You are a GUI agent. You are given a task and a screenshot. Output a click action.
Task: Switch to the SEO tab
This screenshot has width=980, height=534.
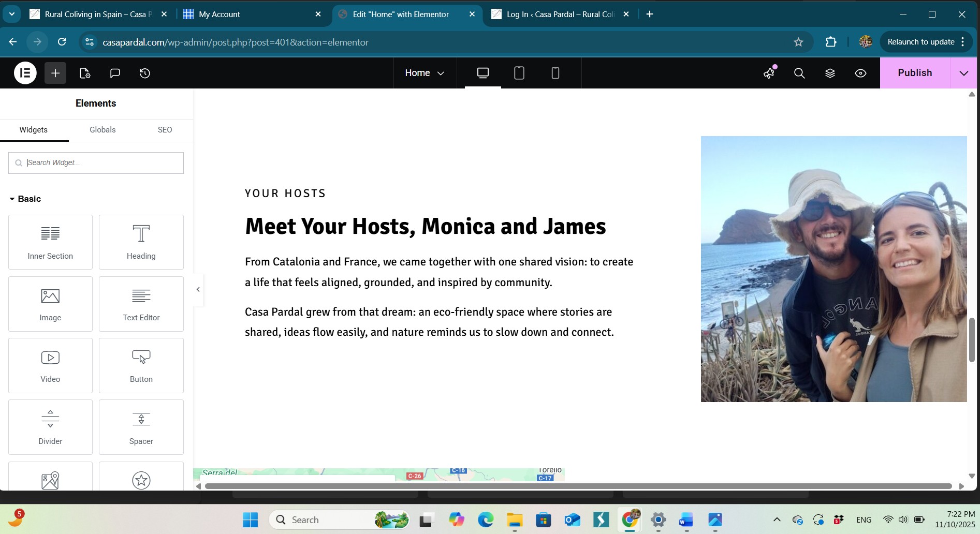[165, 130]
